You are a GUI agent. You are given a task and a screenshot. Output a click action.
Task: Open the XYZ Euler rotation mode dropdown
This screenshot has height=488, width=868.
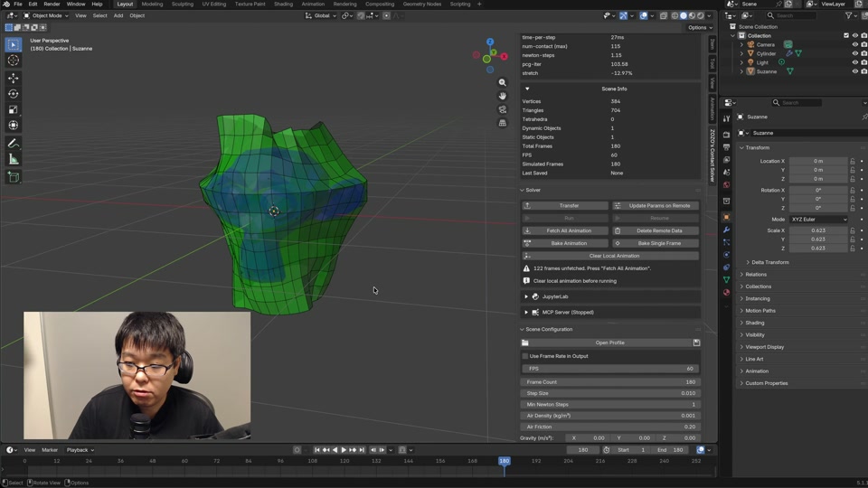[x=818, y=219]
